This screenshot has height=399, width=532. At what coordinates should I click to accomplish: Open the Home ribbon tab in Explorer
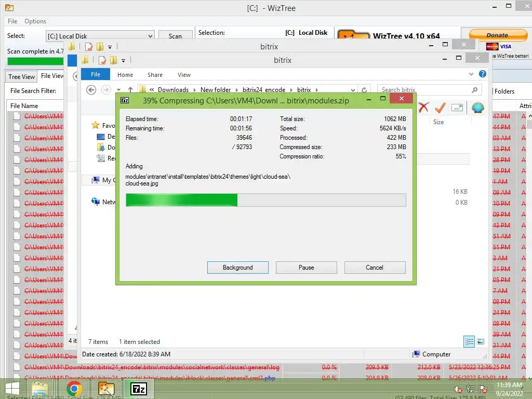125,75
